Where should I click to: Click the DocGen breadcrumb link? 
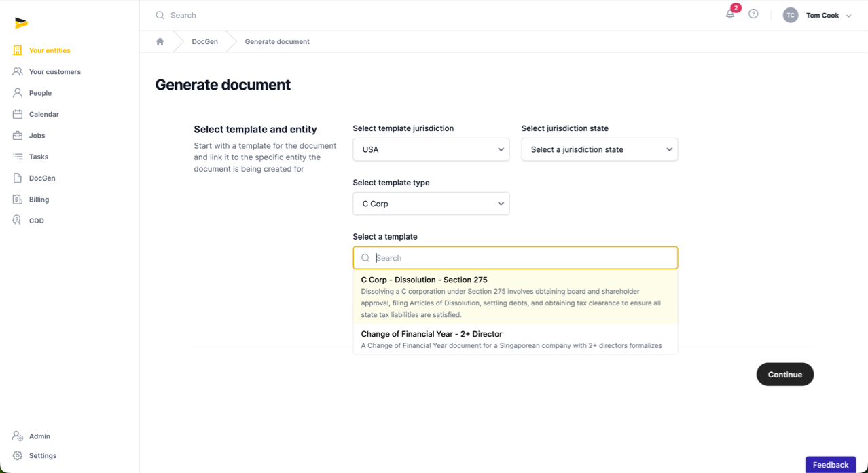pos(204,41)
